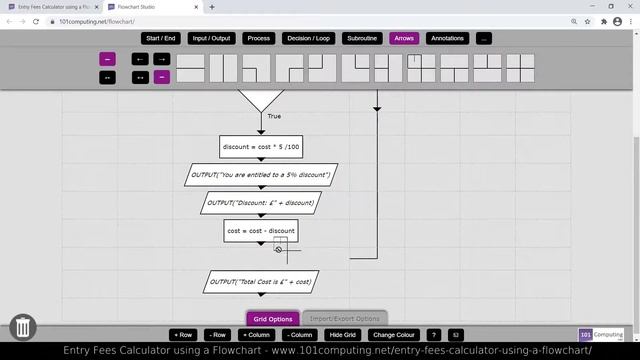Click the 52 grid size button
Screen dimensions: 640x360
click(x=456, y=335)
